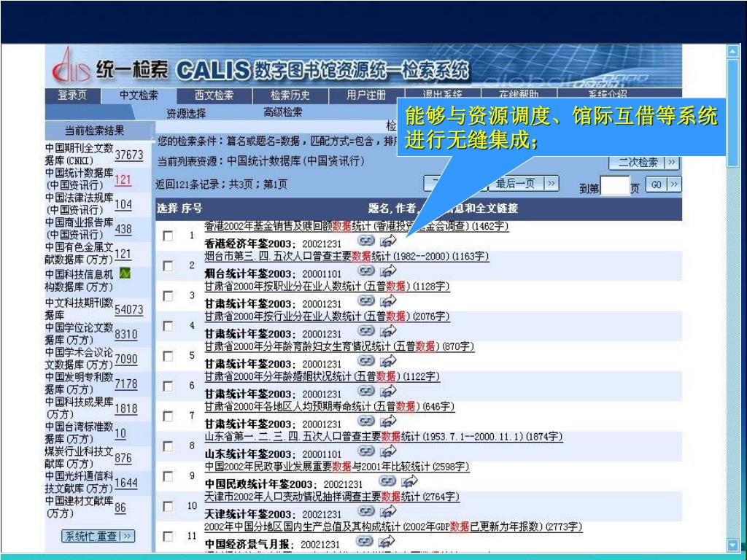Click share arrow icon in row 5
This screenshot has height=560, width=747.
pos(388,360)
